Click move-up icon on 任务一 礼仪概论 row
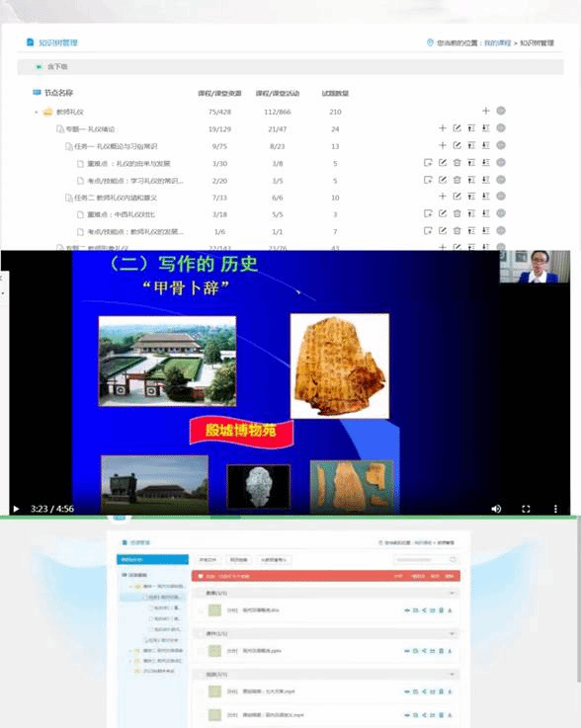 point(471,145)
